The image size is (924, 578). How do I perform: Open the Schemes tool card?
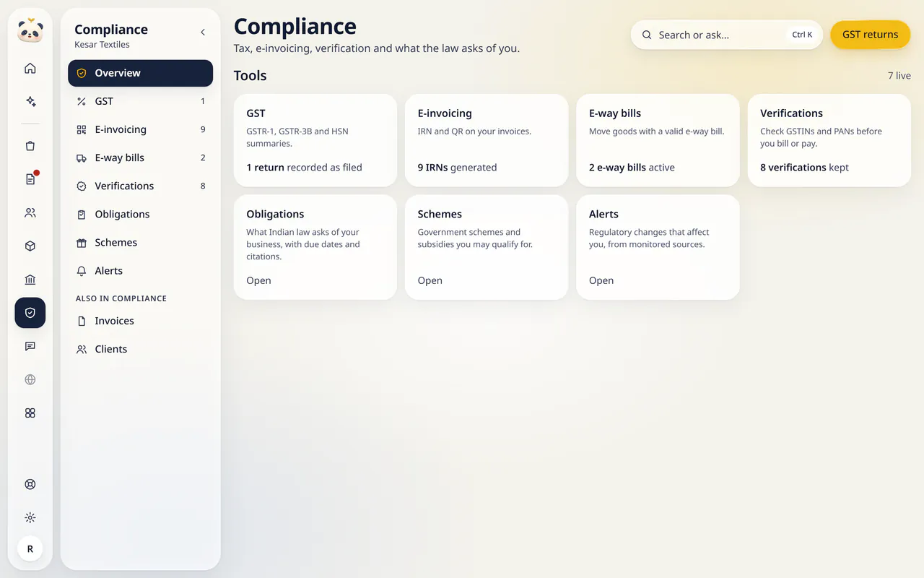(487, 247)
